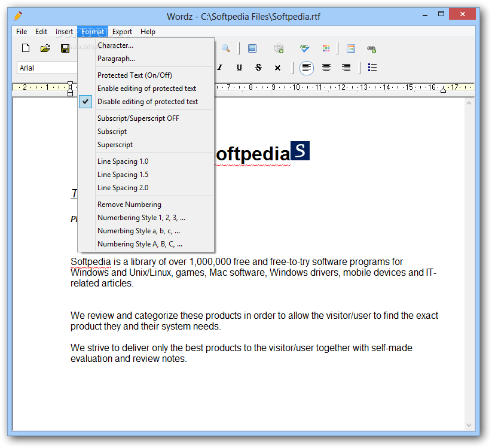
Task: Toggle strikethrough formatting
Action: 258,68
